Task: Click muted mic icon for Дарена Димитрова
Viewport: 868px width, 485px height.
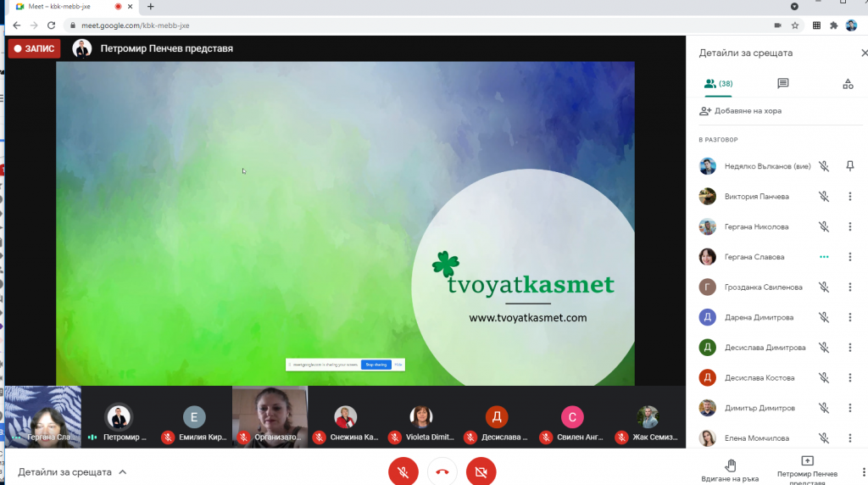Action: pyautogui.click(x=824, y=317)
